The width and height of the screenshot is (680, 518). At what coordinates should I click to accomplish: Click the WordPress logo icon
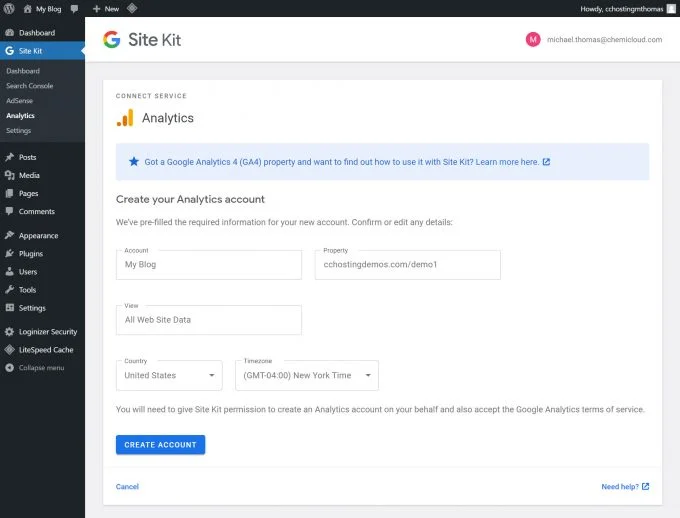pos(9,8)
